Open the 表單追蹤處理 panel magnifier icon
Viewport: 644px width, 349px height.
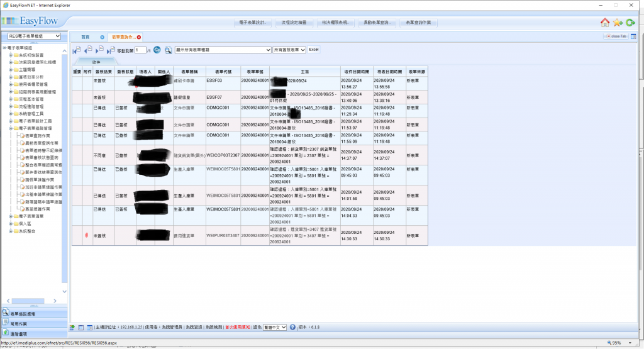5,313
